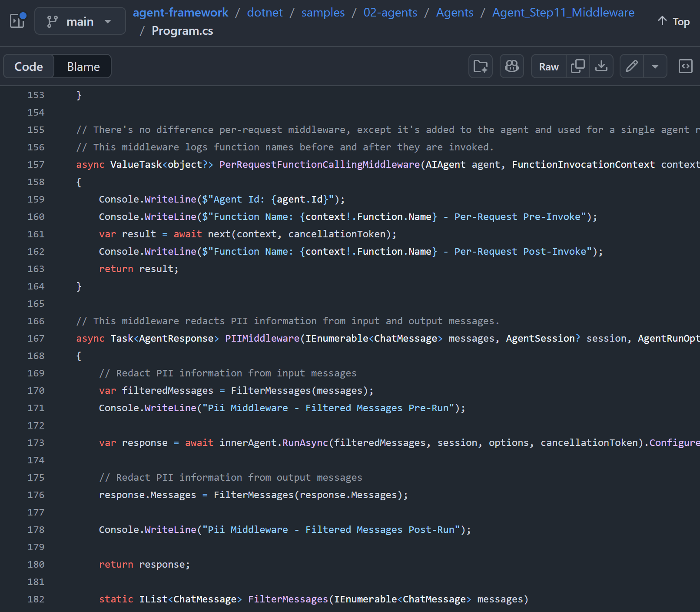Select line number 153
This screenshot has height=612, width=700.
click(x=36, y=95)
